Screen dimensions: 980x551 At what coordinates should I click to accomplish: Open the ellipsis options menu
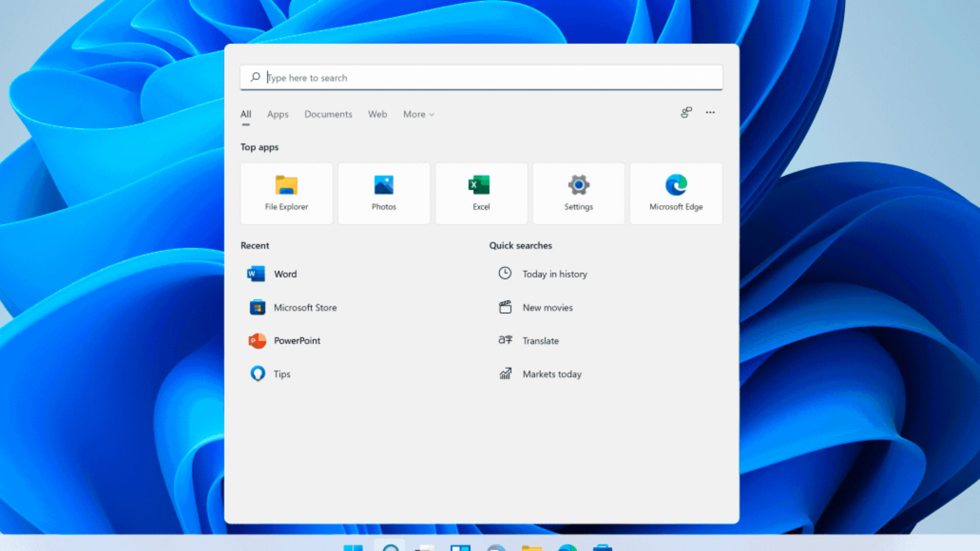point(710,113)
